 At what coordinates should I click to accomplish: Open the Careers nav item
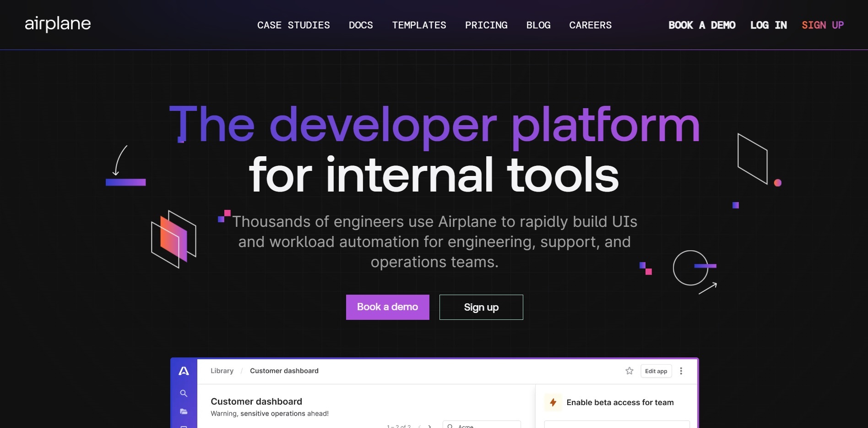tap(590, 25)
